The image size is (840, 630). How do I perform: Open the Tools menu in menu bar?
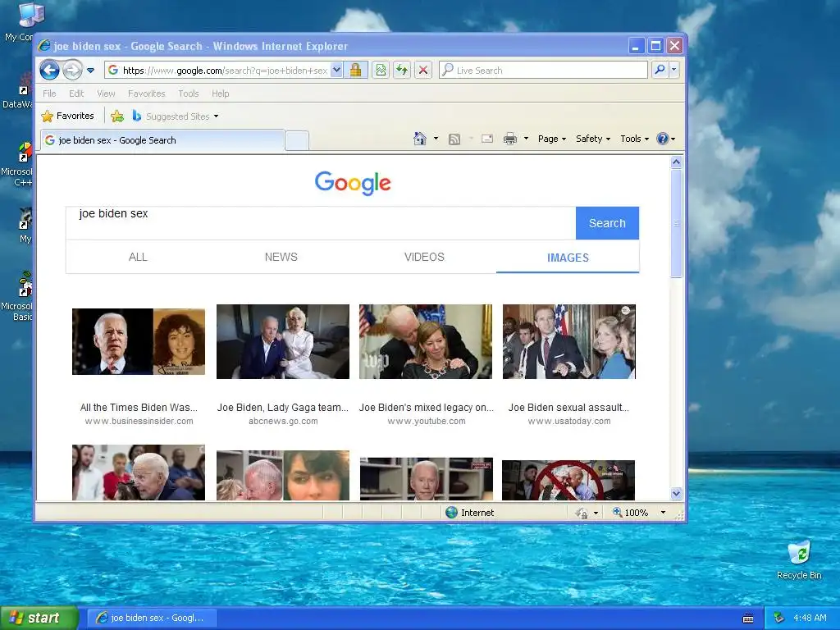coord(189,94)
